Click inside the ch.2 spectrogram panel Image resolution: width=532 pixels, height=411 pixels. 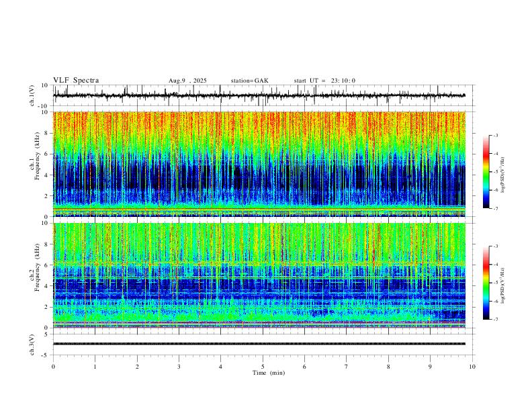tap(259, 275)
